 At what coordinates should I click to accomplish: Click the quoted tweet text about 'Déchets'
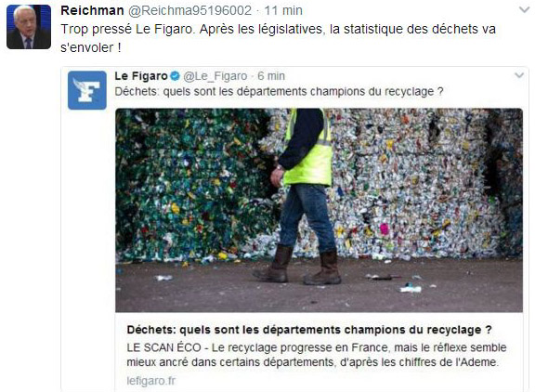pyautogui.click(x=279, y=92)
